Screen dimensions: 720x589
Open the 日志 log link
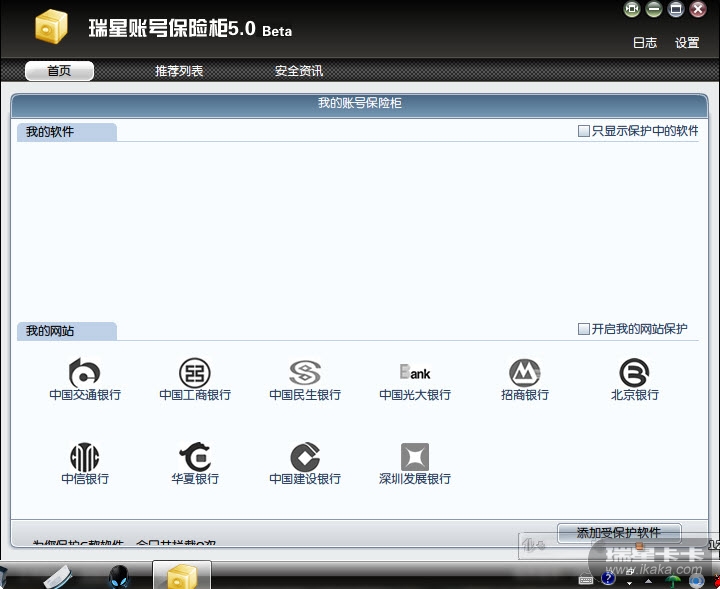[645, 43]
